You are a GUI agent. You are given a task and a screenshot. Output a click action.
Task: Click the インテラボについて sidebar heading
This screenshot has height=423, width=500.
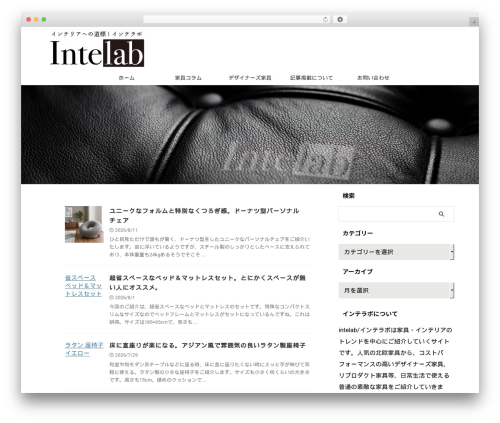point(370,314)
